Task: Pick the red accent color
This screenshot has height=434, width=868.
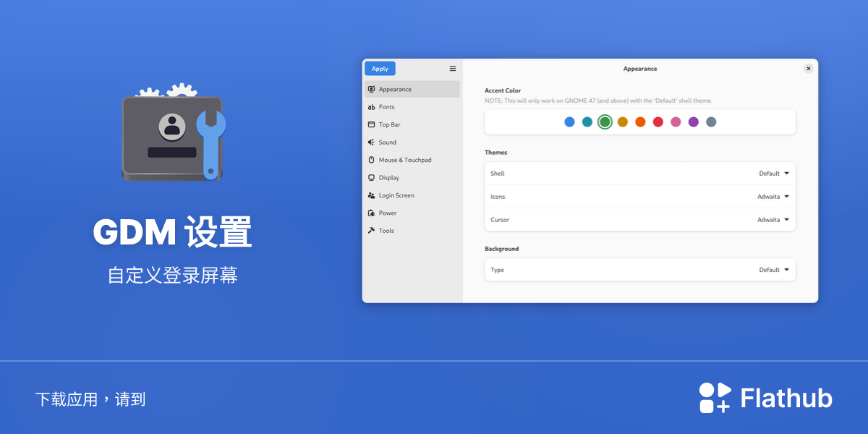Action: [x=658, y=122]
